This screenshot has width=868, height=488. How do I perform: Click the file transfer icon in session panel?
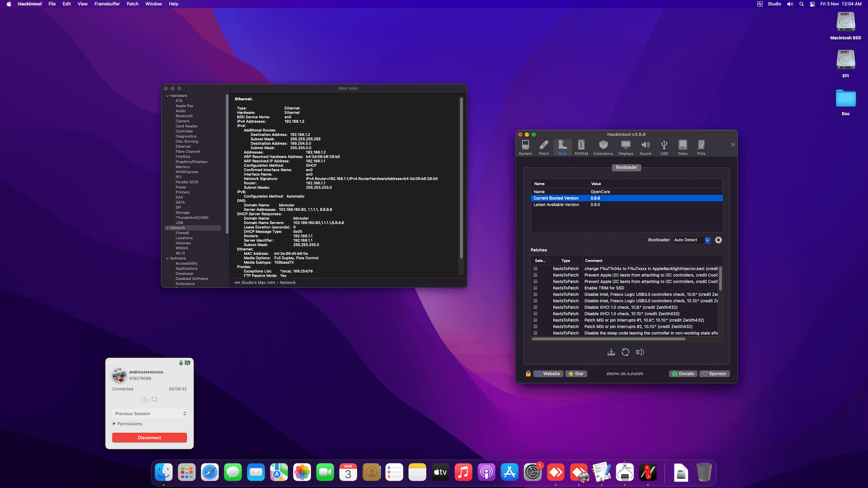click(145, 400)
